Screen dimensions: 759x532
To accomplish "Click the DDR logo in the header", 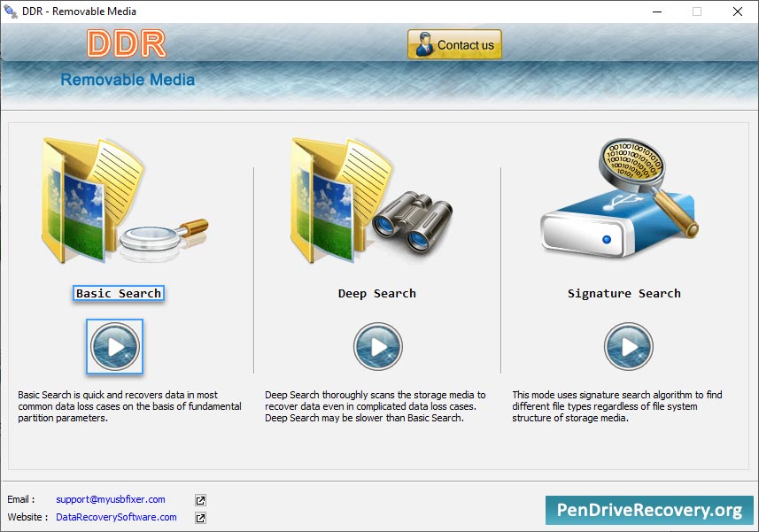I will [127, 43].
